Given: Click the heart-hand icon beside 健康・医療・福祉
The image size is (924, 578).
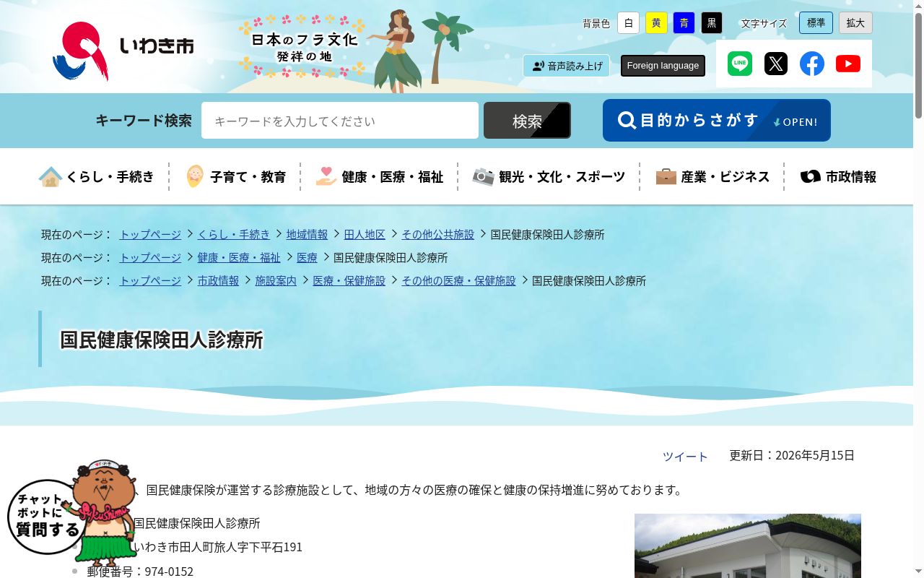Looking at the screenshot, I should [326, 176].
